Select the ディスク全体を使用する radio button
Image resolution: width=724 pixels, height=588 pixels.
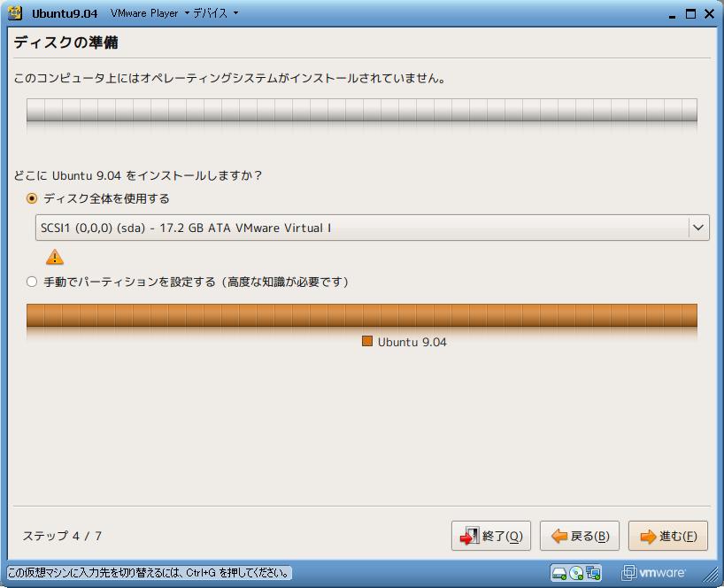[x=32, y=198]
